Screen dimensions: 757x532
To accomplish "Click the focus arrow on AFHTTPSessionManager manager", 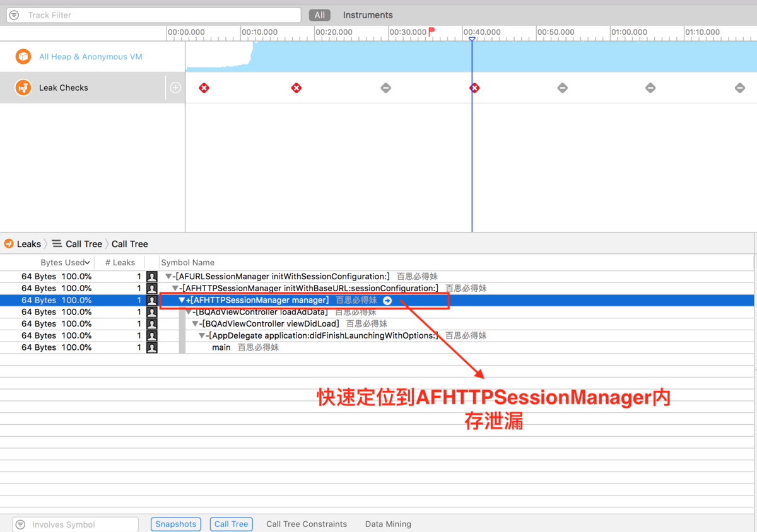I will 387,301.
